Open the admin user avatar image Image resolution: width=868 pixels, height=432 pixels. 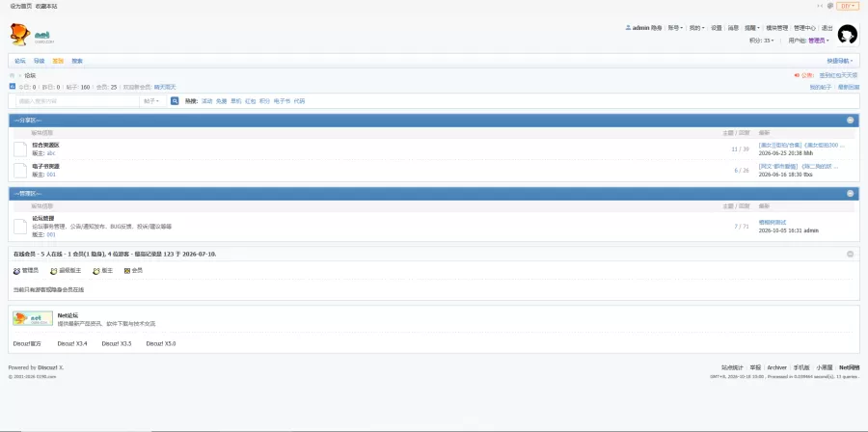(x=847, y=35)
